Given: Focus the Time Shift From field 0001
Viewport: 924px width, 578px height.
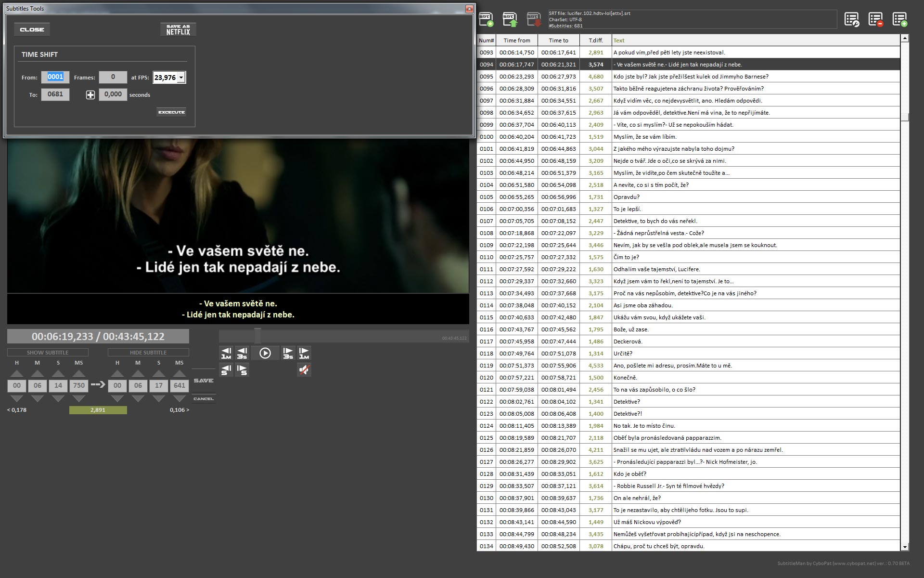Looking at the screenshot, I should (55, 77).
